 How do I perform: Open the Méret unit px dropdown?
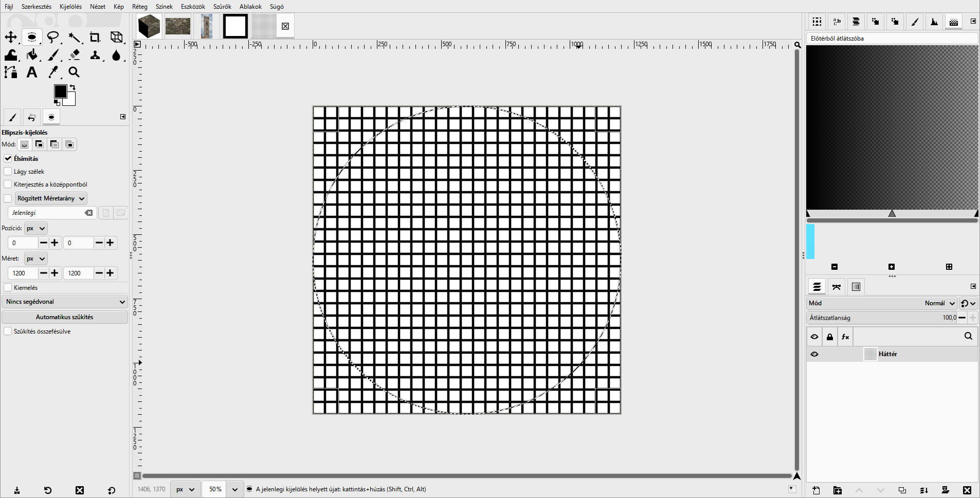click(35, 259)
